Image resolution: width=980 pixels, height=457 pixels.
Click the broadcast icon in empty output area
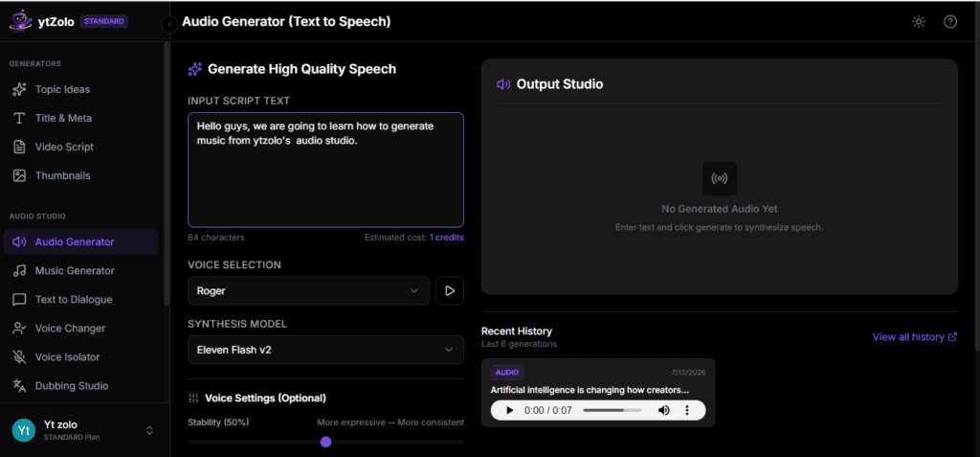pyautogui.click(x=720, y=178)
